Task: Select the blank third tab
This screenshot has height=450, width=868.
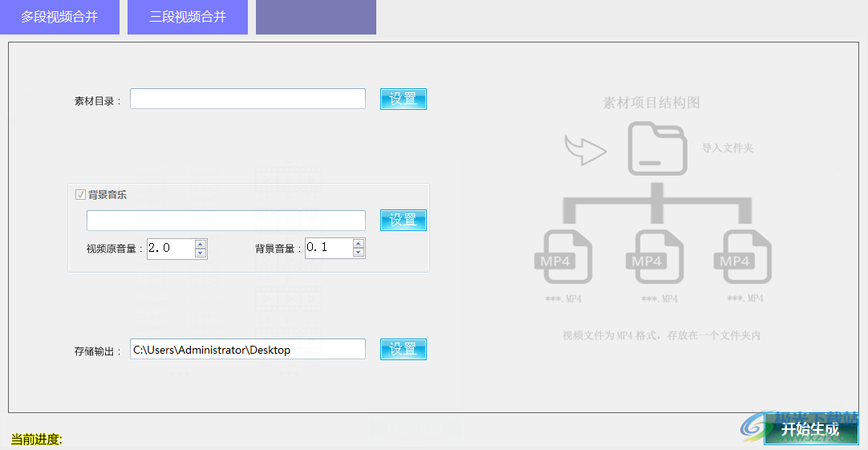Action: (x=316, y=17)
